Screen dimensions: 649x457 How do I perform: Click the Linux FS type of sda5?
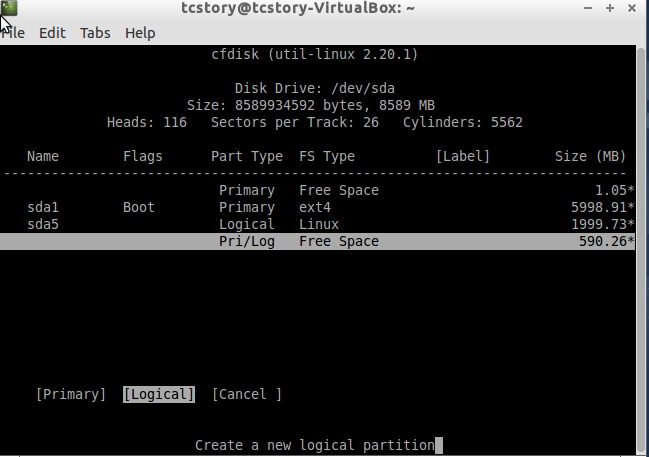pos(319,225)
